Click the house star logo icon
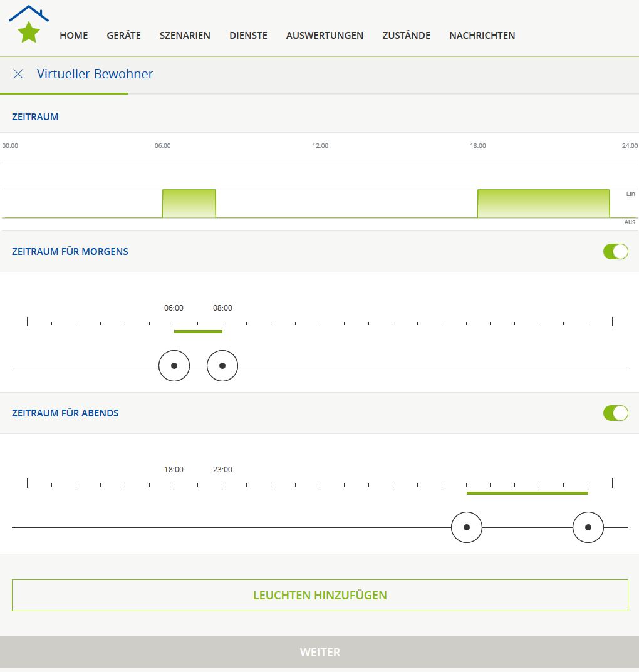 tap(29, 25)
